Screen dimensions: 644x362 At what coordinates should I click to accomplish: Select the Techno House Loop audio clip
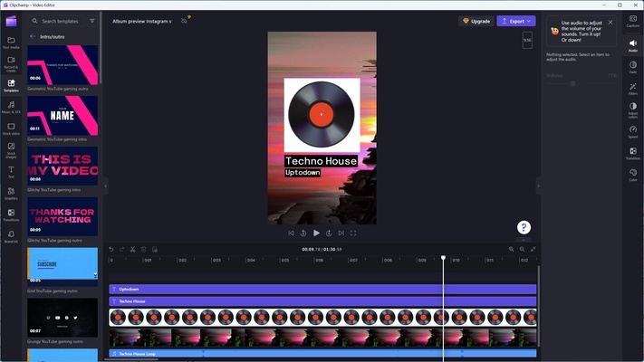(322, 353)
